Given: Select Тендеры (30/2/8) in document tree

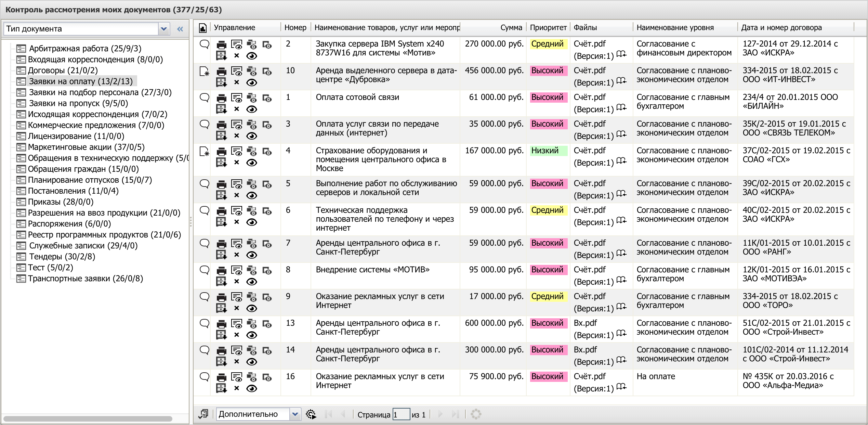Looking at the screenshot, I should tap(62, 257).
